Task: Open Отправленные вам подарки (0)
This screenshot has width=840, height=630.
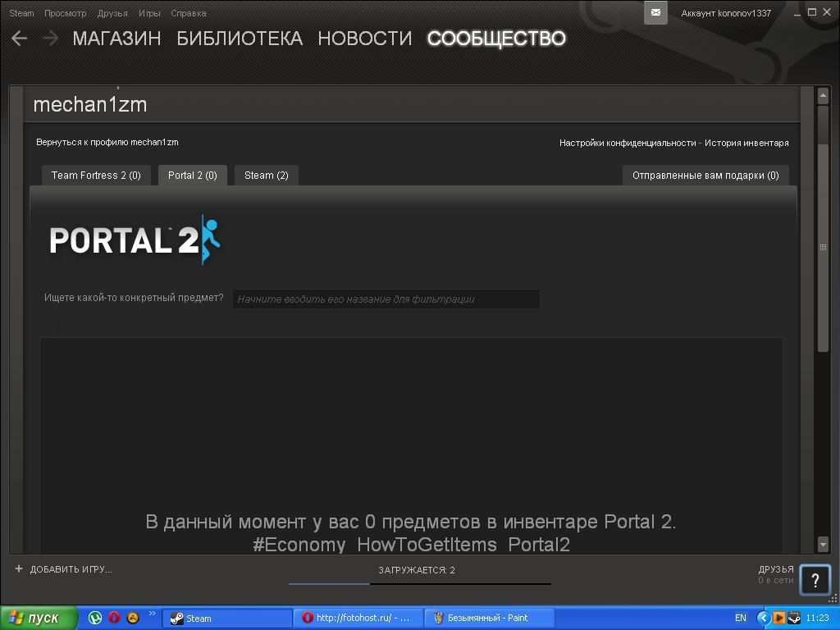Action: coord(705,176)
